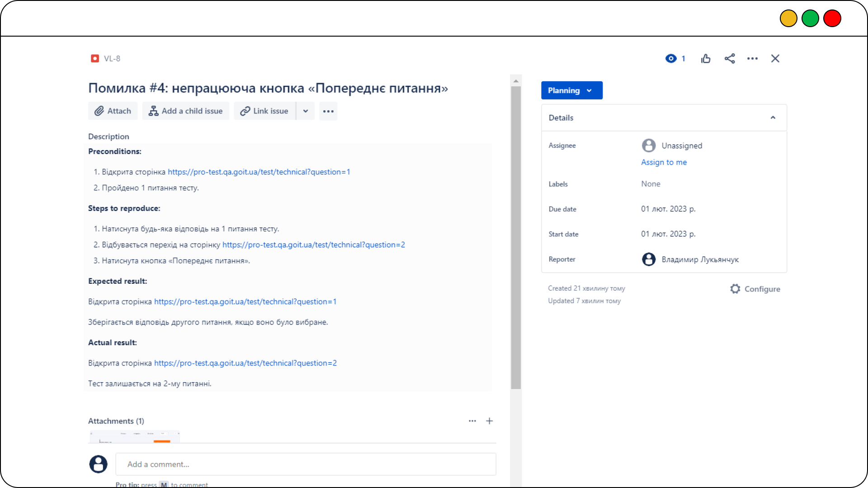Screen dimensions: 868x488
Task: Click the step Натиснута кнопка «Попереднє питання»
Action: click(176, 261)
